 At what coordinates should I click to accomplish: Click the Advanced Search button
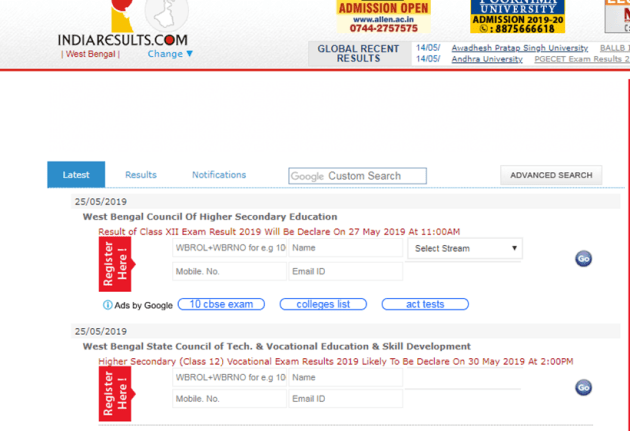[x=551, y=176]
